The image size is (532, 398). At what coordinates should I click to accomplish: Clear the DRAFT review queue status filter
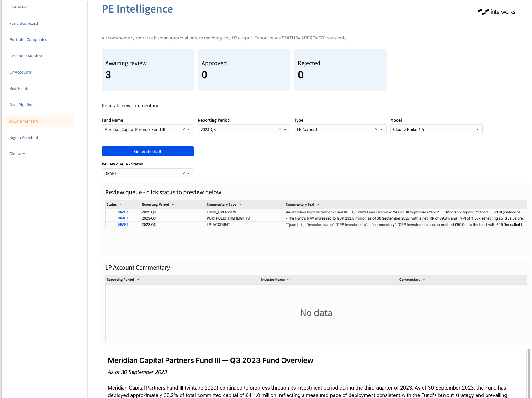point(184,173)
